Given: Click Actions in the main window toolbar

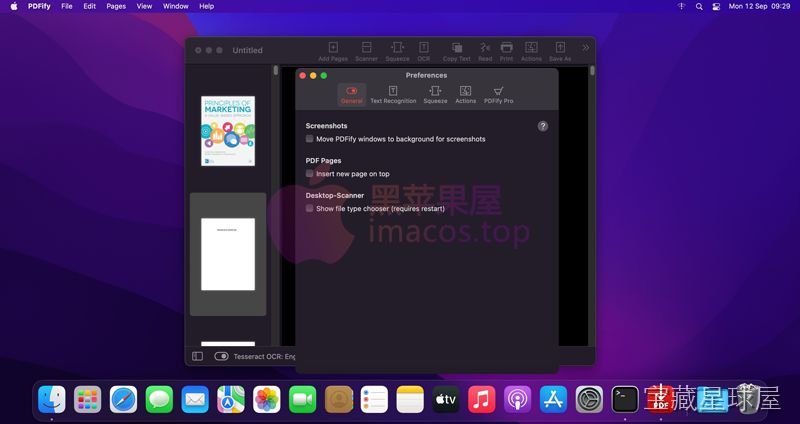Looking at the screenshot, I should (x=531, y=52).
